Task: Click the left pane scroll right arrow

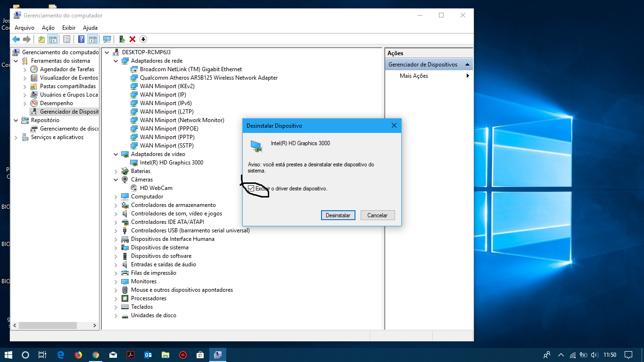Action: tap(95, 325)
